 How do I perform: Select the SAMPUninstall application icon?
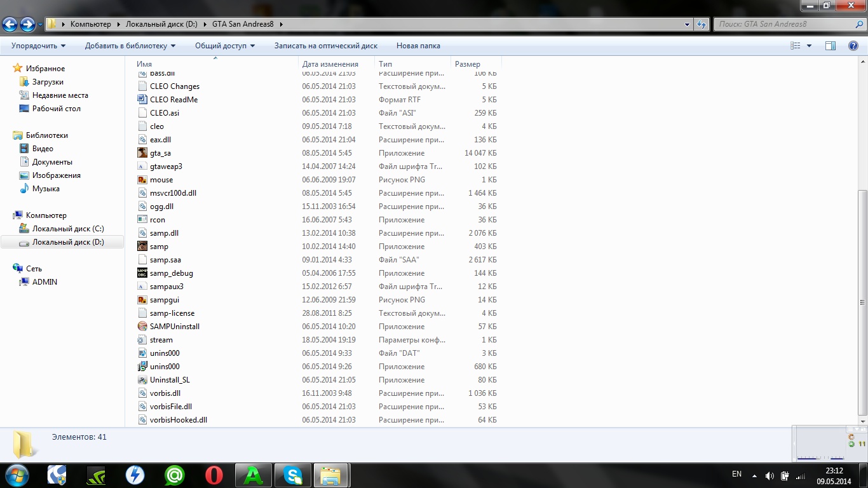(x=142, y=327)
